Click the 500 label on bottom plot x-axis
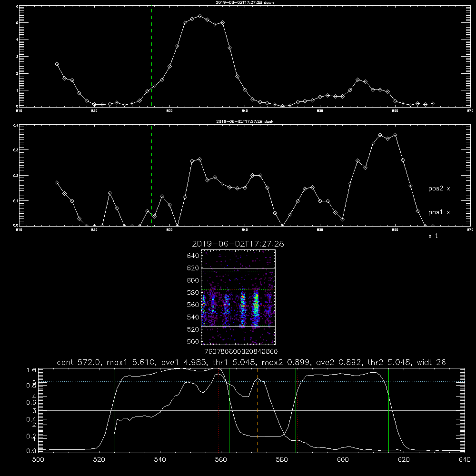This screenshot has width=476, height=476. [x=38, y=460]
